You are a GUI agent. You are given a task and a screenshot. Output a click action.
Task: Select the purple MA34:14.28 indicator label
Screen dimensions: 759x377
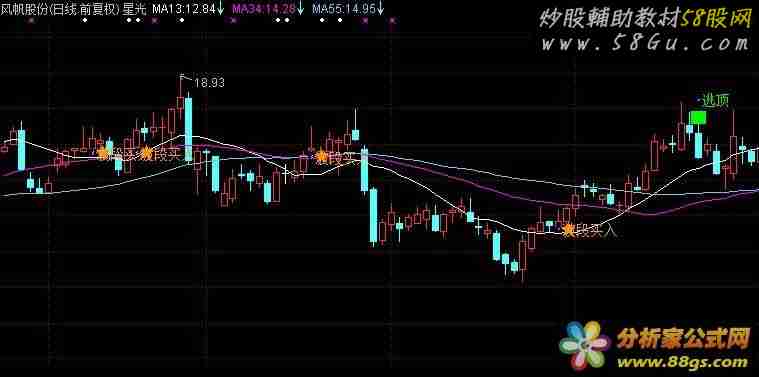(264, 9)
